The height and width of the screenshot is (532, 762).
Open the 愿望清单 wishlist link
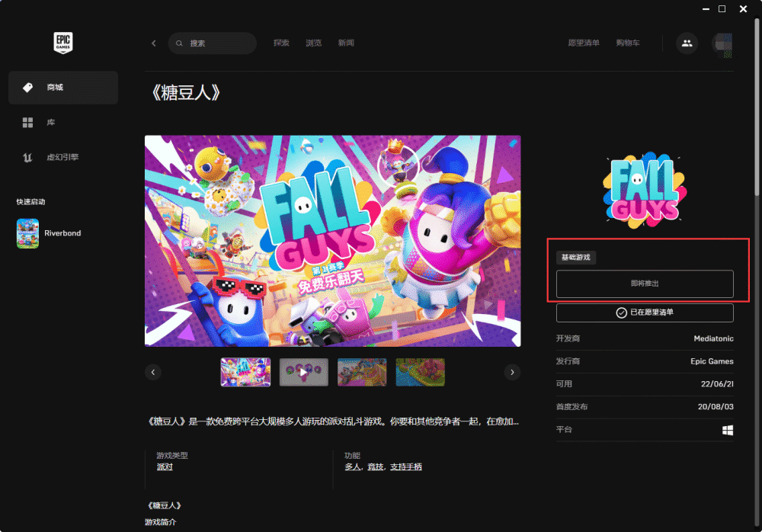click(x=584, y=43)
